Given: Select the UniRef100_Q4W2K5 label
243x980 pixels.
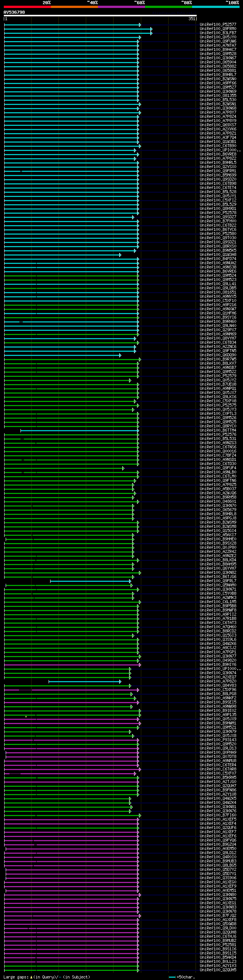Looking at the screenshot, I should [218, 799].
